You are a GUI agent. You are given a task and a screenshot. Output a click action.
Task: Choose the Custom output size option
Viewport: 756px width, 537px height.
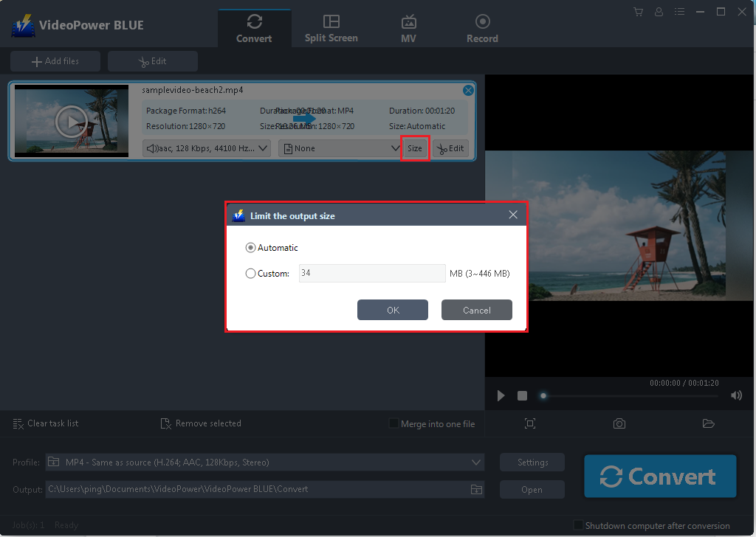[x=250, y=273]
